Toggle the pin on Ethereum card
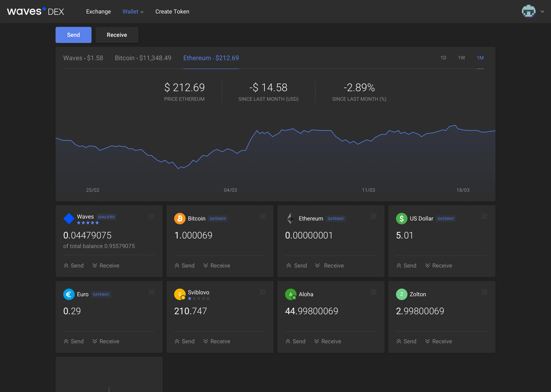The height and width of the screenshot is (392, 551). (373, 216)
